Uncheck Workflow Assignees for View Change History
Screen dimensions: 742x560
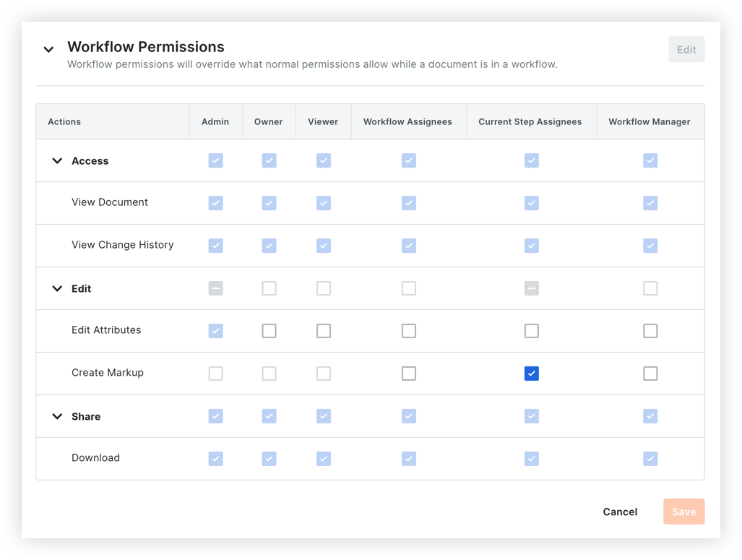[x=409, y=246]
